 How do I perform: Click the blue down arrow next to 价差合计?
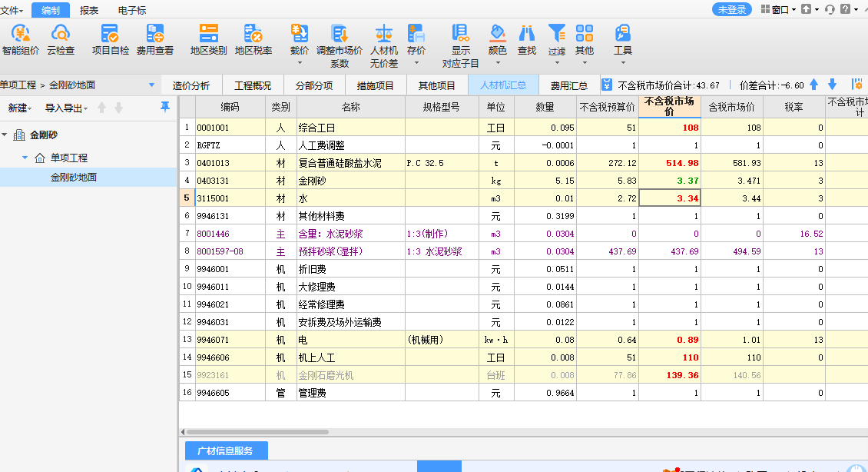click(832, 85)
